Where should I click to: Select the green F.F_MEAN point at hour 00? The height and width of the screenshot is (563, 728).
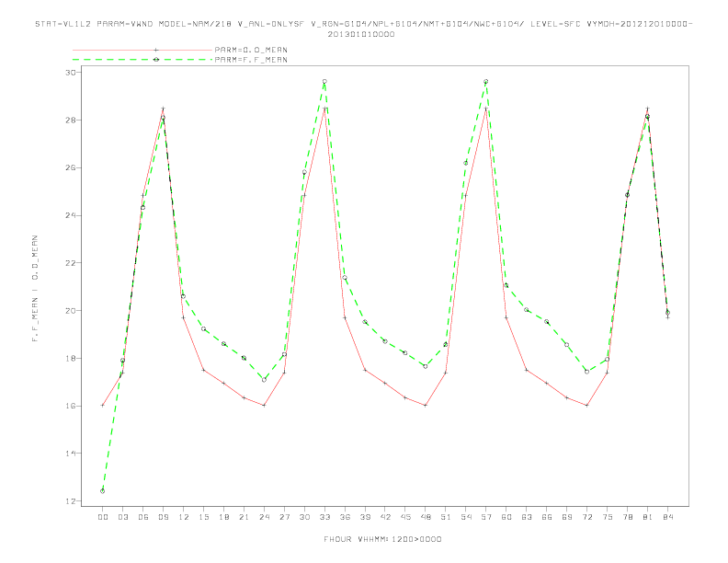(103, 491)
